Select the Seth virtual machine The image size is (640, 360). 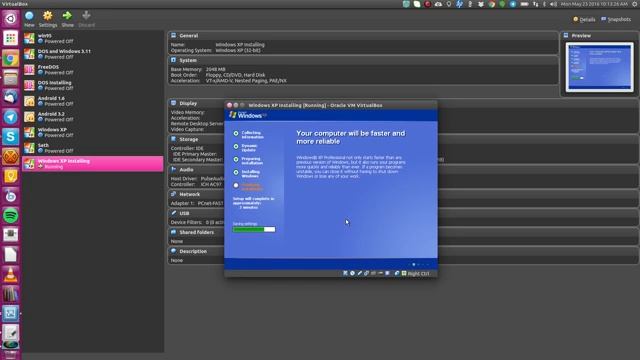tap(93, 148)
